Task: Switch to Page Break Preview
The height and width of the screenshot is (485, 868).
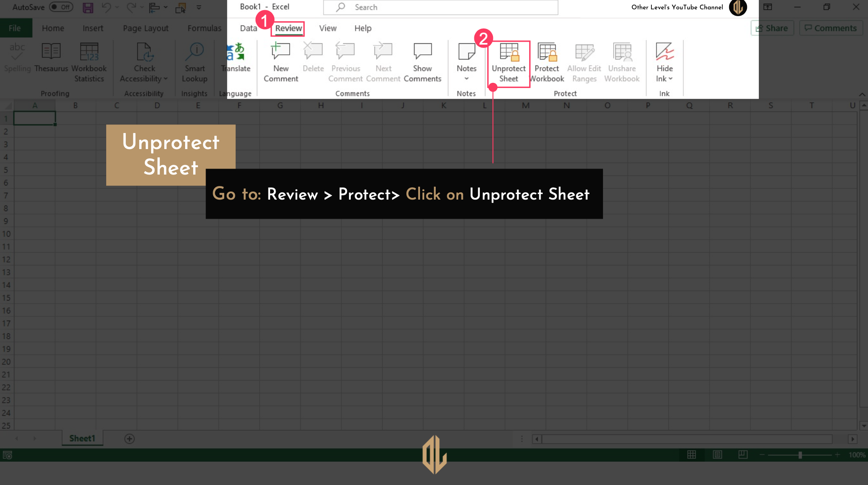Action: point(743,455)
